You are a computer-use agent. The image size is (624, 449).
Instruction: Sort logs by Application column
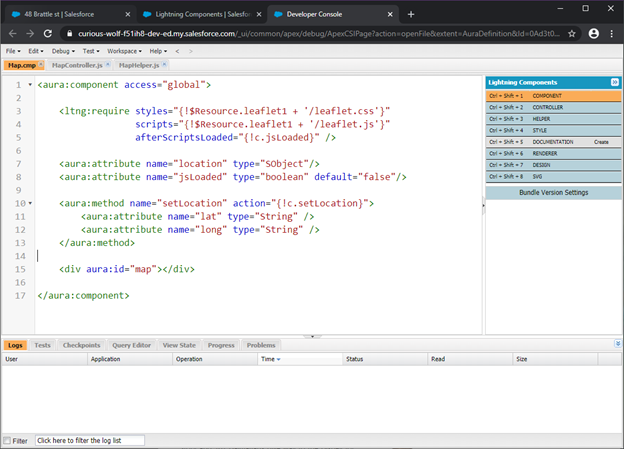point(130,359)
